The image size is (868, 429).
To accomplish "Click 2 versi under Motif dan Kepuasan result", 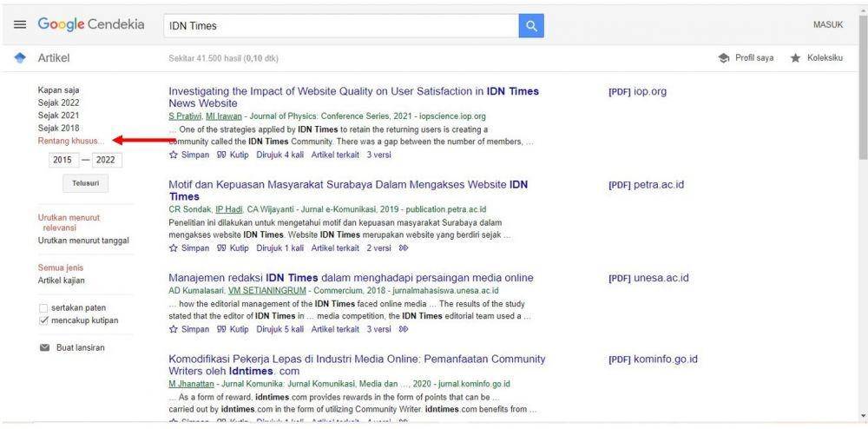I will [378, 248].
